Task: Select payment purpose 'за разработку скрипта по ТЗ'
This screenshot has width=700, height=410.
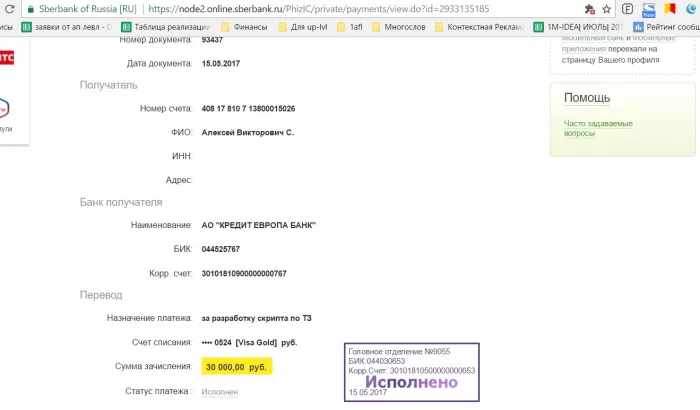Action: (x=257, y=318)
